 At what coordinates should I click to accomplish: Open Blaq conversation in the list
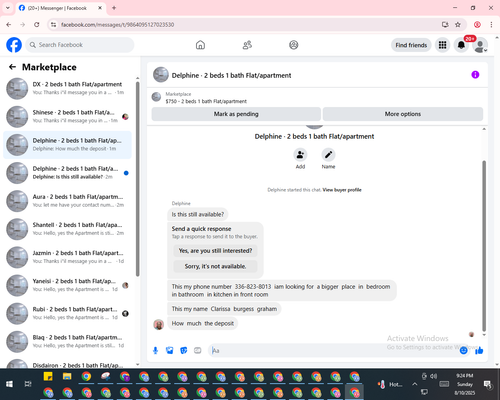tap(67, 342)
